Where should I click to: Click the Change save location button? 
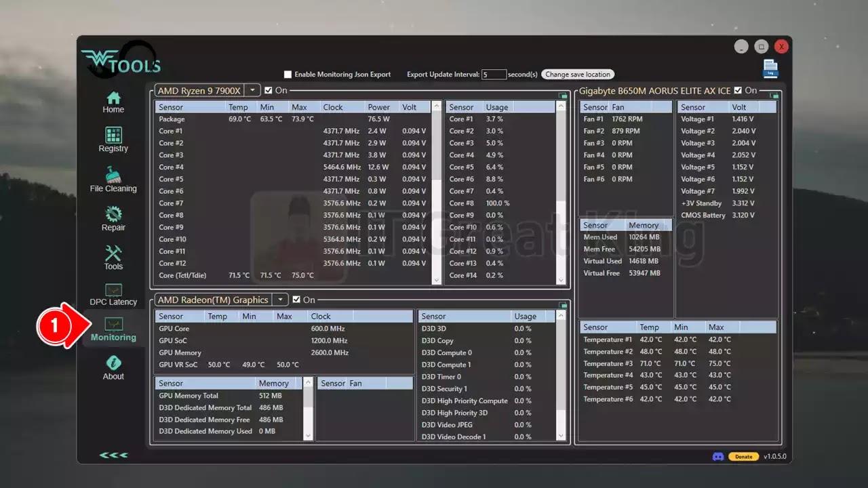click(x=578, y=75)
